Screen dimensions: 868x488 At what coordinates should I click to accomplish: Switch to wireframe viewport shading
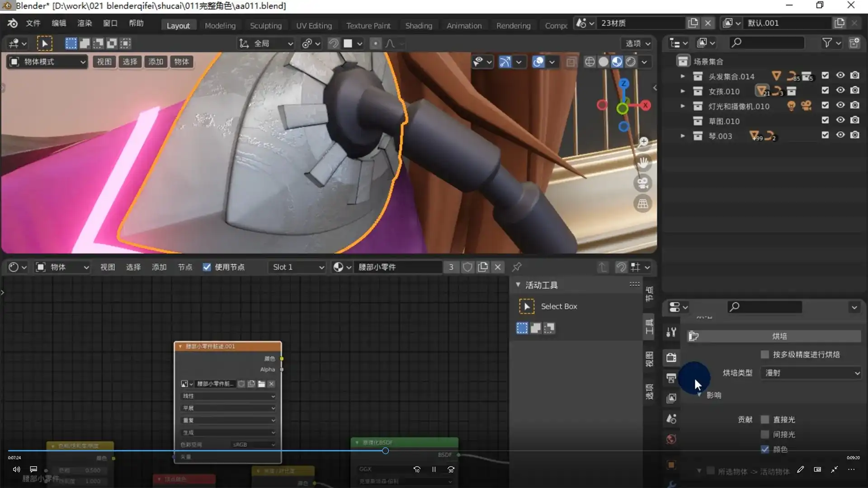click(590, 62)
